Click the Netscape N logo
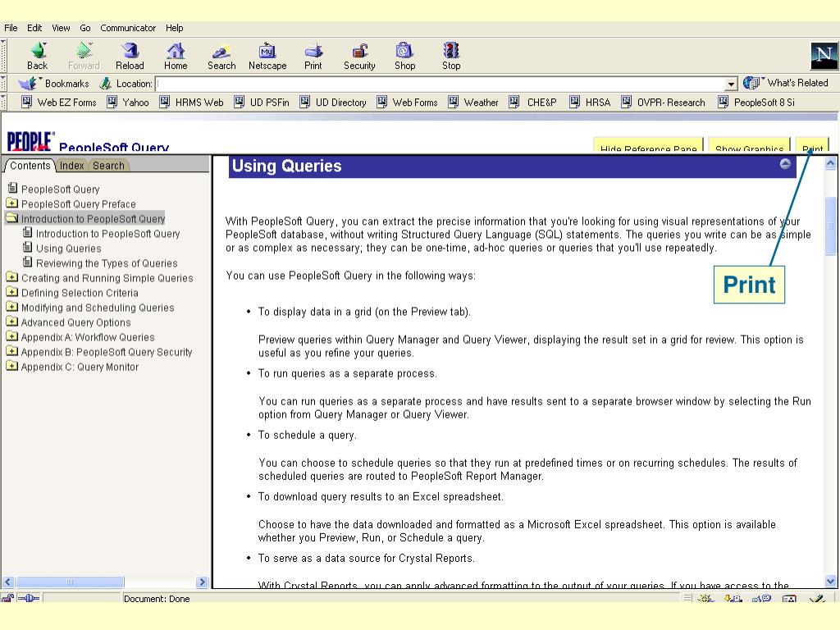 (824, 56)
